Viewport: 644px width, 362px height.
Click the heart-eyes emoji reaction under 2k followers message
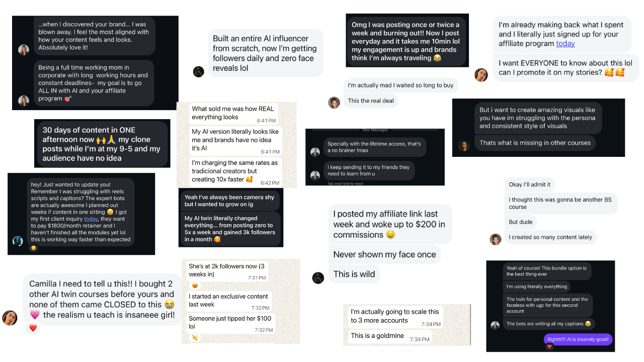tap(195, 286)
